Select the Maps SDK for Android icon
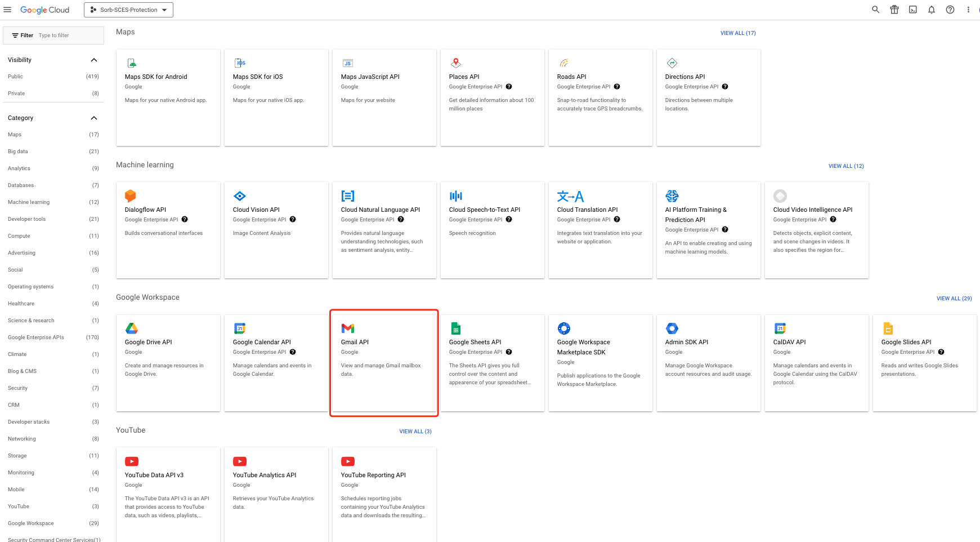This screenshot has height=542, width=980. point(132,63)
